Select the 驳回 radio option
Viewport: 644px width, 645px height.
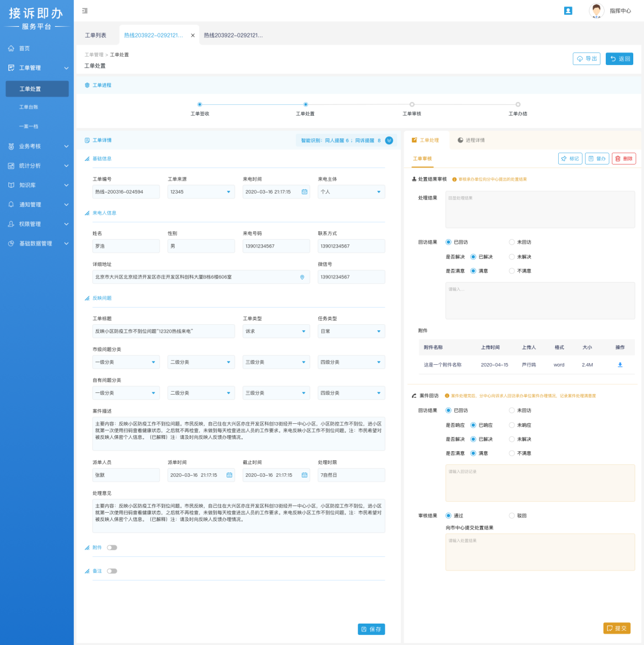(x=512, y=516)
